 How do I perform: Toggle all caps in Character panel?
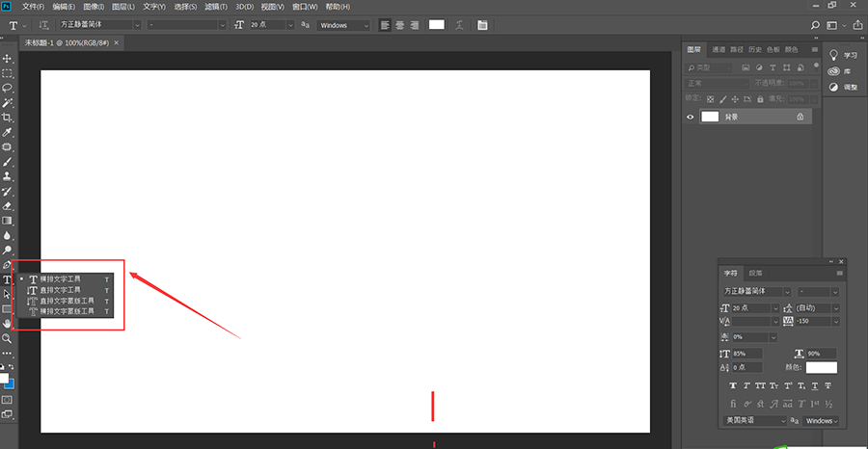(x=760, y=385)
